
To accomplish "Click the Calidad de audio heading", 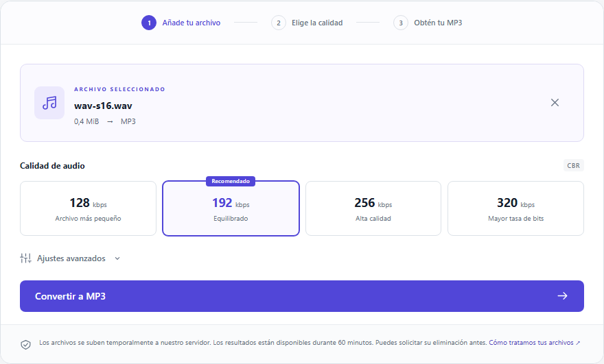I will coord(52,166).
